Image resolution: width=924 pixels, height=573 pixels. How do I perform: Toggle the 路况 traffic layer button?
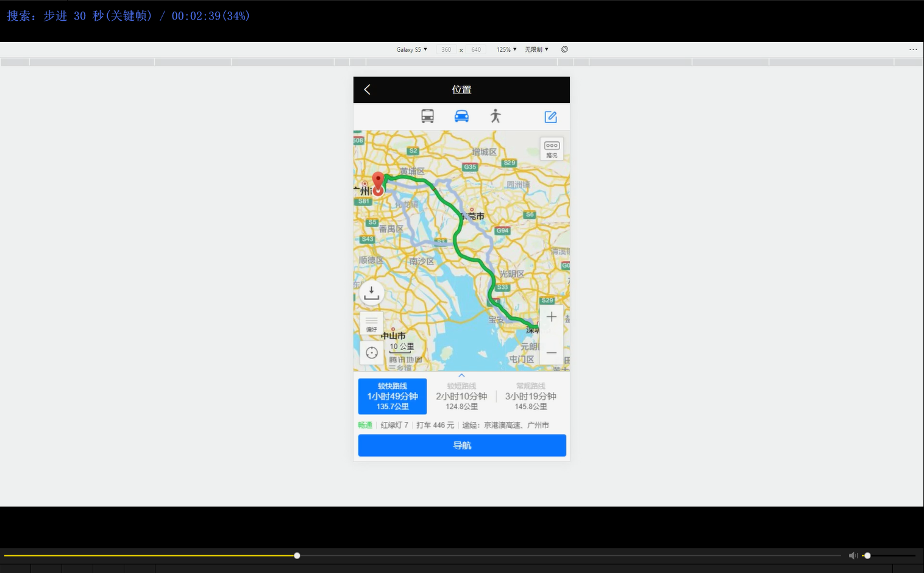(x=552, y=149)
